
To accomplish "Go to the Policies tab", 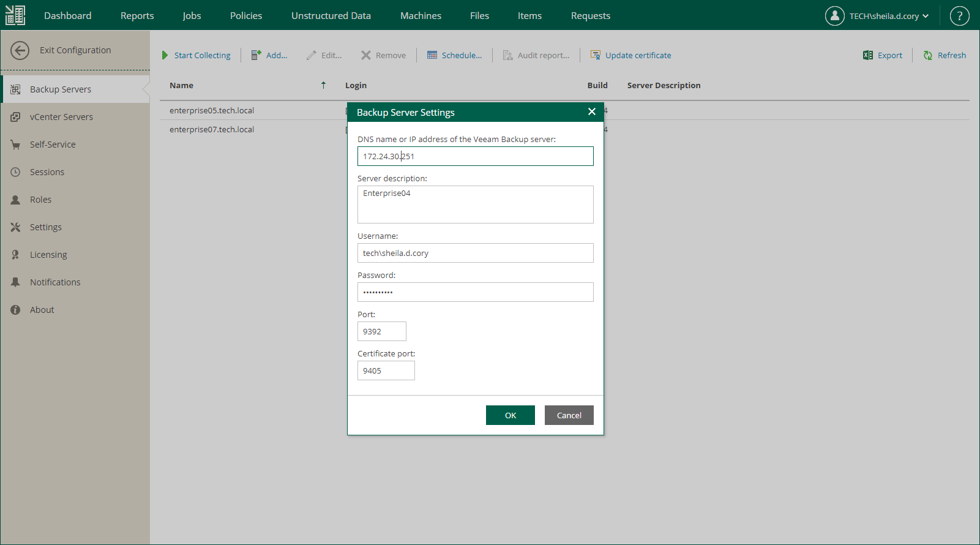I will click(246, 16).
